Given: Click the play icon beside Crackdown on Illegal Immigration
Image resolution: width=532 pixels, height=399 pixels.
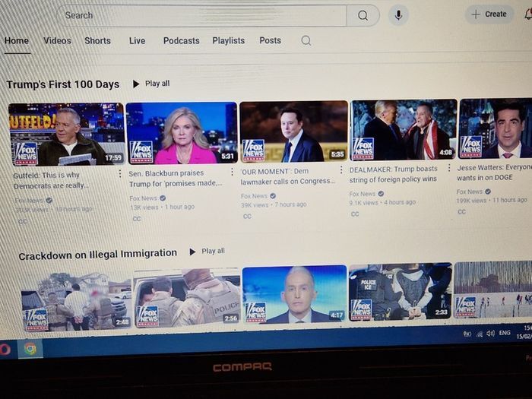Looking at the screenshot, I should pyautogui.click(x=192, y=252).
